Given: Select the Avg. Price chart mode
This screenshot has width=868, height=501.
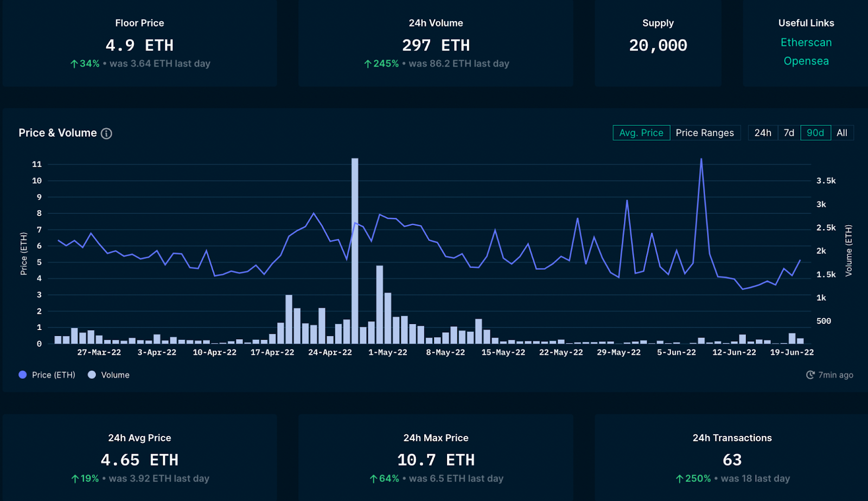Looking at the screenshot, I should pyautogui.click(x=641, y=133).
